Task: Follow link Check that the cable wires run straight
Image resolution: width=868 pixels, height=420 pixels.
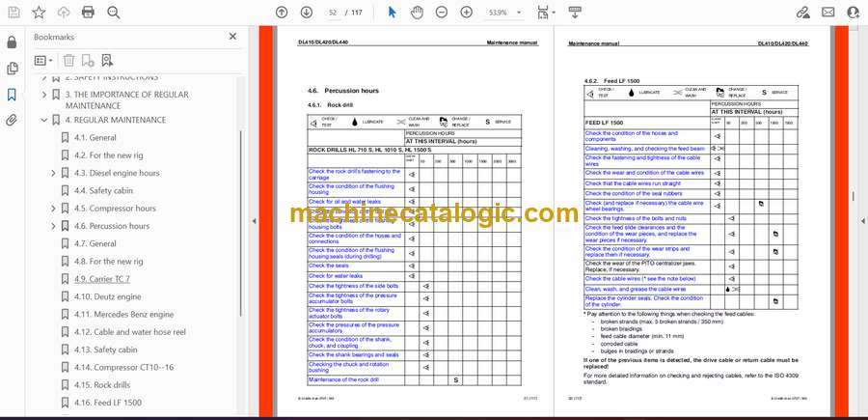Action: (x=633, y=183)
